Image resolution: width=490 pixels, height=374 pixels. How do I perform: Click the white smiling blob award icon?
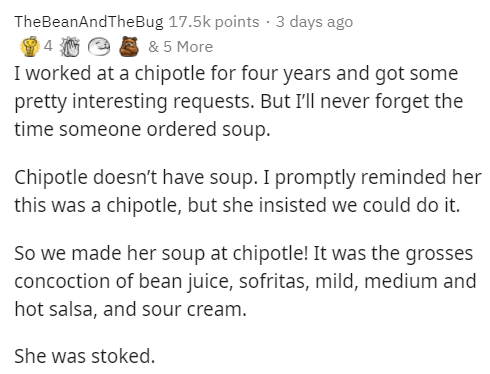[x=99, y=47]
